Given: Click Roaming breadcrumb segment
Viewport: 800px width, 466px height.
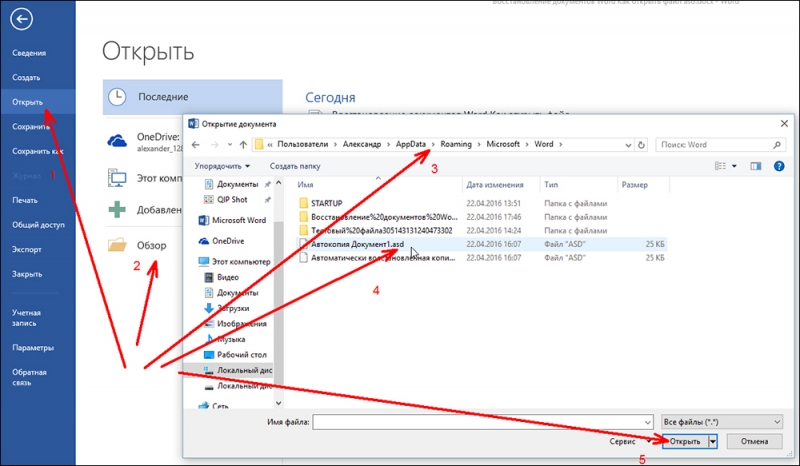Looking at the screenshot, I should pyautogui.click(x=456, y=144).
